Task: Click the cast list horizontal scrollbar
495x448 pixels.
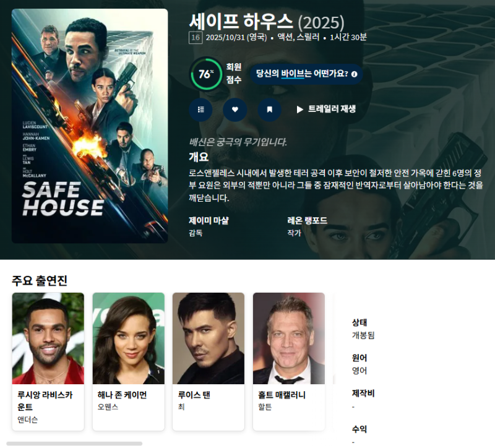Action: pyautogui.click(x=74, y=444)
